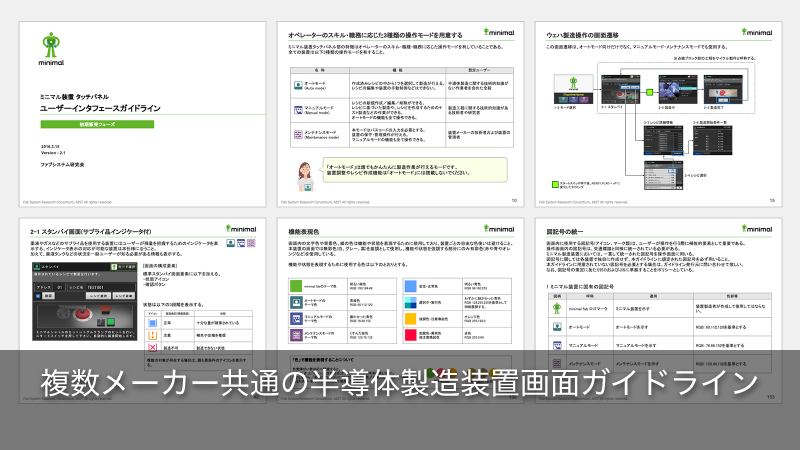
Task: Click the standby screen screenshot with the red wafer
Action: click(85, 302)
